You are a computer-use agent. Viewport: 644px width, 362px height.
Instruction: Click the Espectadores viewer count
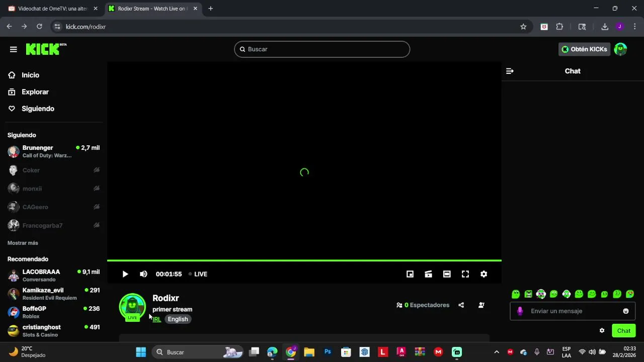[x=423, y=305]
